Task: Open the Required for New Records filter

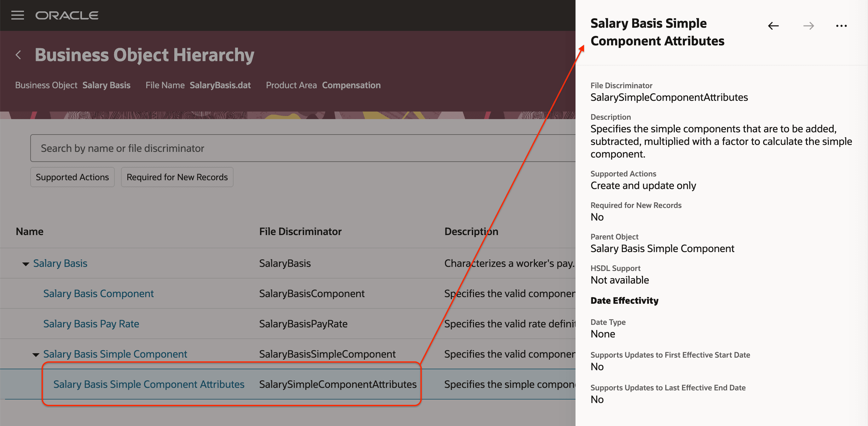Action: point(177,177)
